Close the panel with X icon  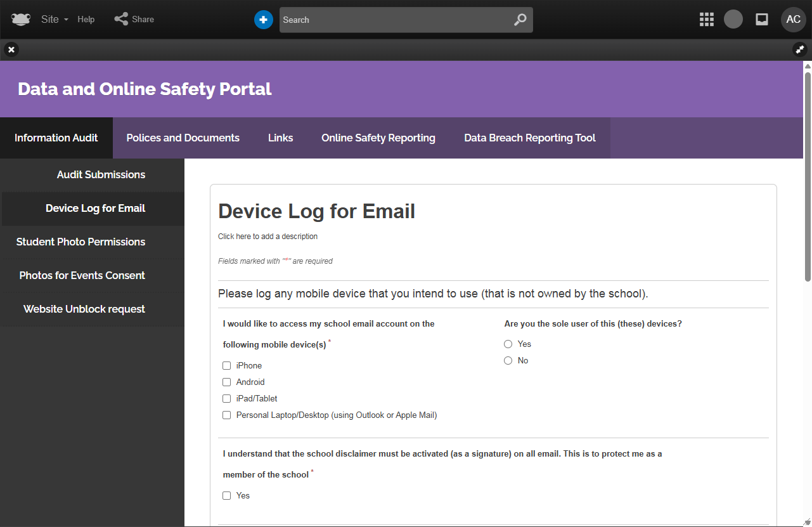[11, 49]
